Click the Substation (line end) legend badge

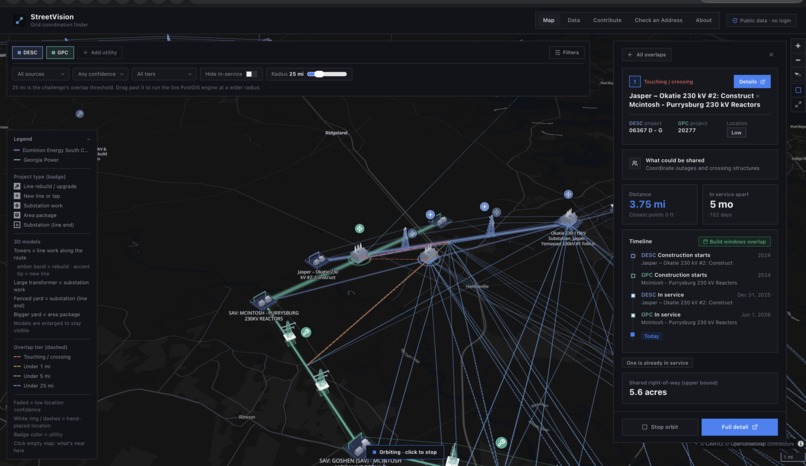pos(17,225)
